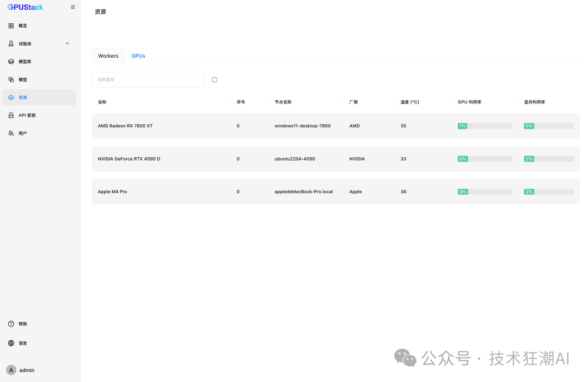This screenshot has width=588, height=382.
Task: Open the 概览 overview icon
Action: [x=11, y=26]
